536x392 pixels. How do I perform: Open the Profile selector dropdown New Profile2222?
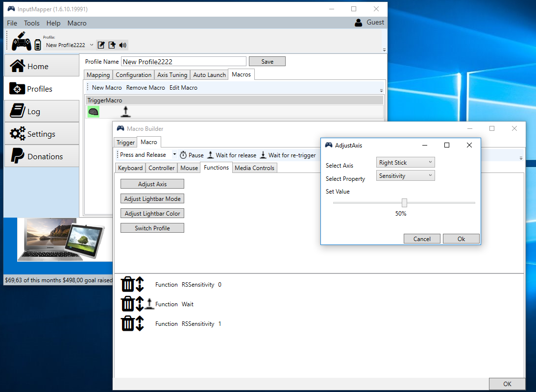[x=70, y=45]
